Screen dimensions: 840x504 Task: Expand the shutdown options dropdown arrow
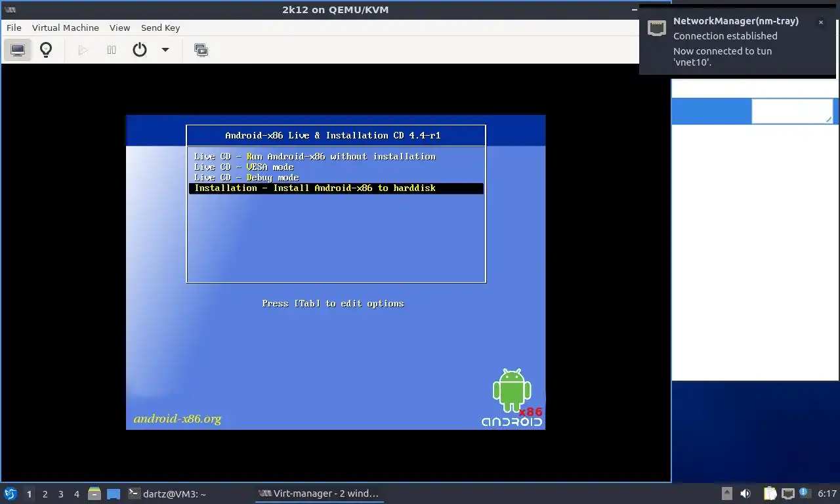tap(165, 50)
